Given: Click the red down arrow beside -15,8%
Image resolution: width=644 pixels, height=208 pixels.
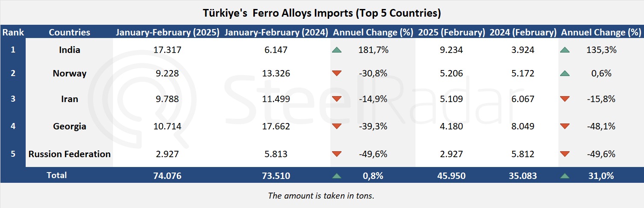Looking at the screenshot, I should [x=565, y=99].
